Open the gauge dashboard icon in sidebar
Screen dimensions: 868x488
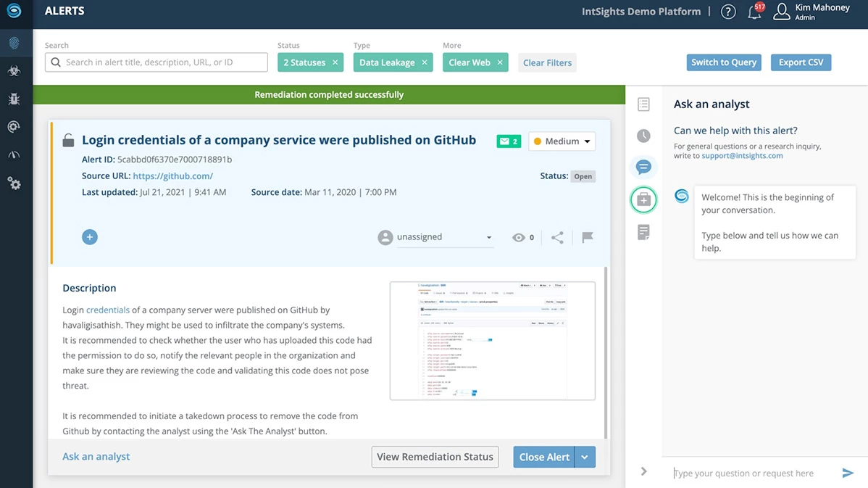click(14, 155)
